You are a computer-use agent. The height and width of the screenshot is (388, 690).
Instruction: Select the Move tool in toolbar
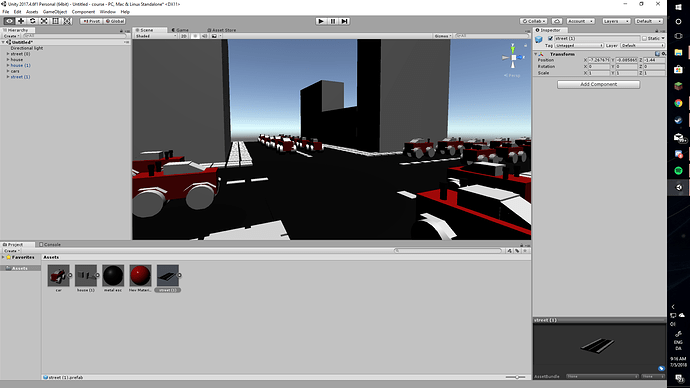[x=21, y=21]
